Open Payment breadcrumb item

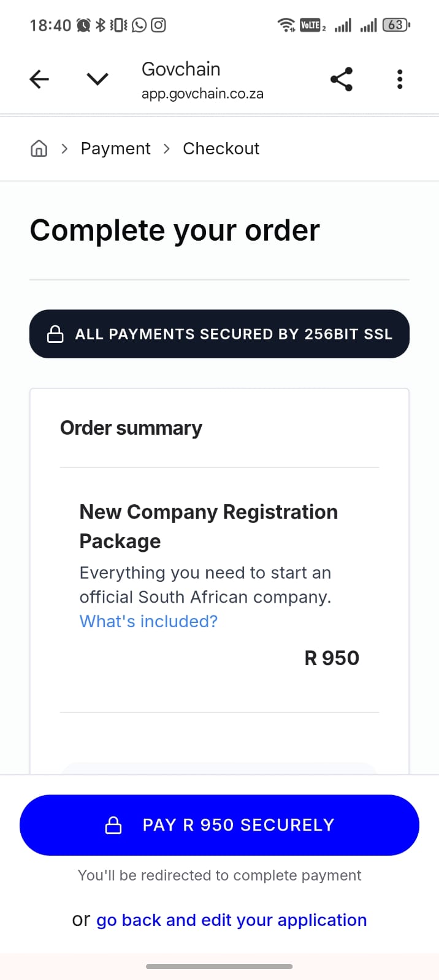115,148
